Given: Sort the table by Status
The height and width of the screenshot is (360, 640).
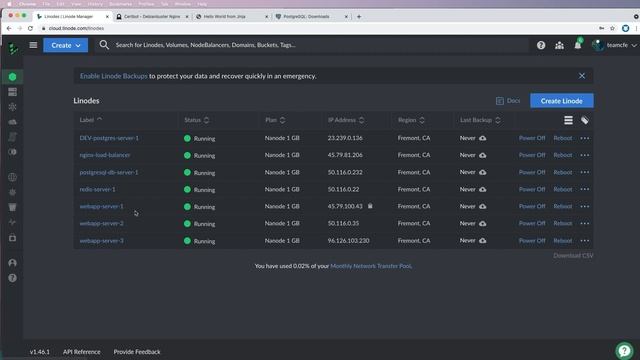Looking at the screenshot, I should point(196,120).
